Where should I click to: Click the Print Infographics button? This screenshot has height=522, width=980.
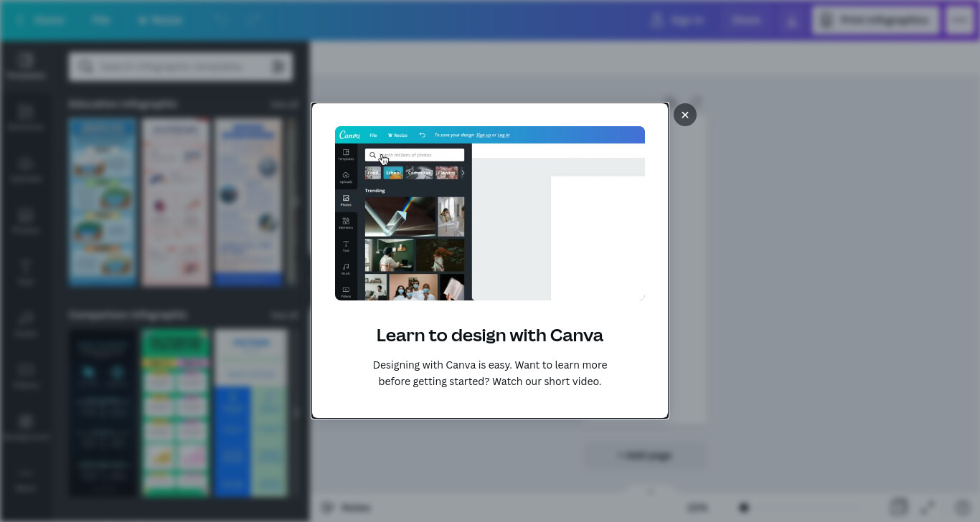coord(875,20)
